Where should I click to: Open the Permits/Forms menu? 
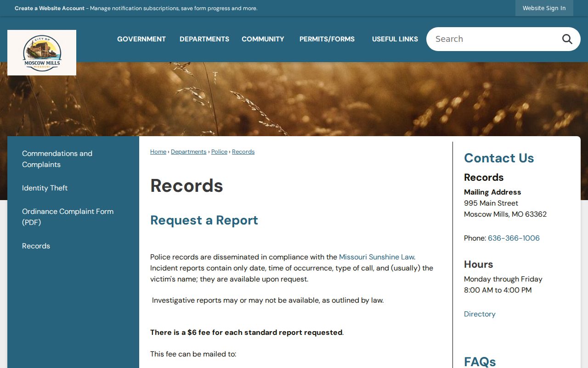[x=327, y=39]
